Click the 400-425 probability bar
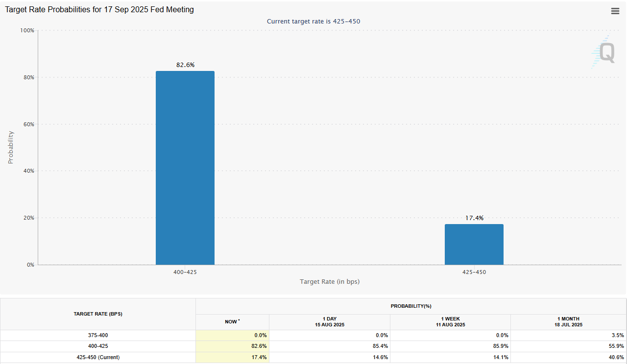The height and width of the screenshot is (364, 627). (185, 168)
